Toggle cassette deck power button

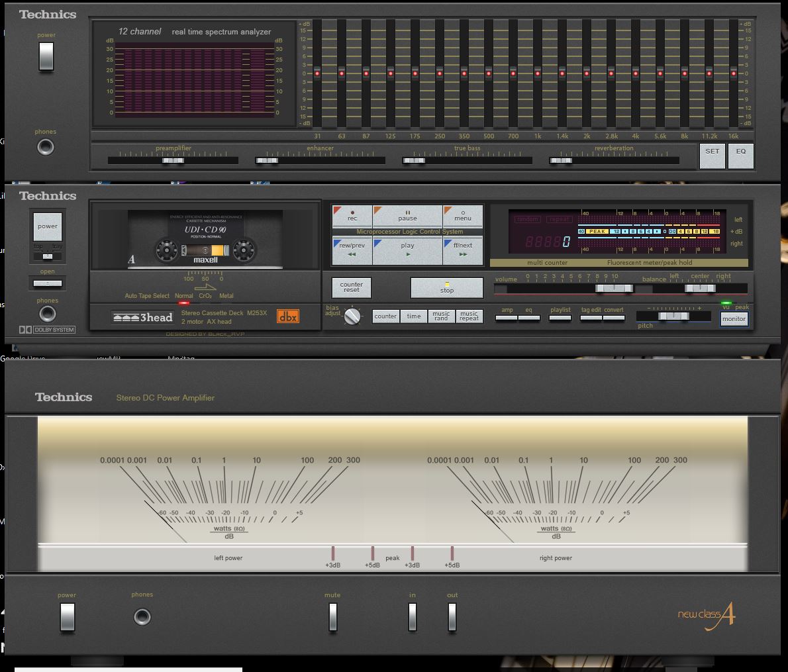coord(47,226)
